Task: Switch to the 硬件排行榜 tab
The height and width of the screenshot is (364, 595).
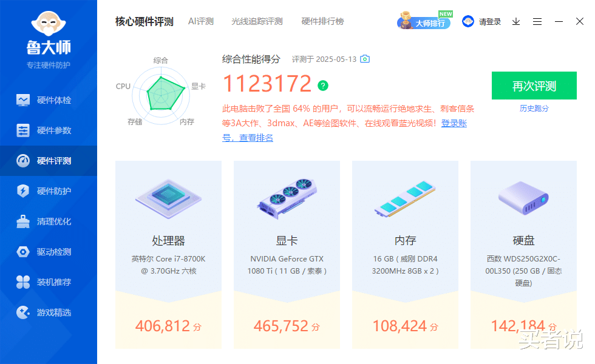Action: click(322, 21)
